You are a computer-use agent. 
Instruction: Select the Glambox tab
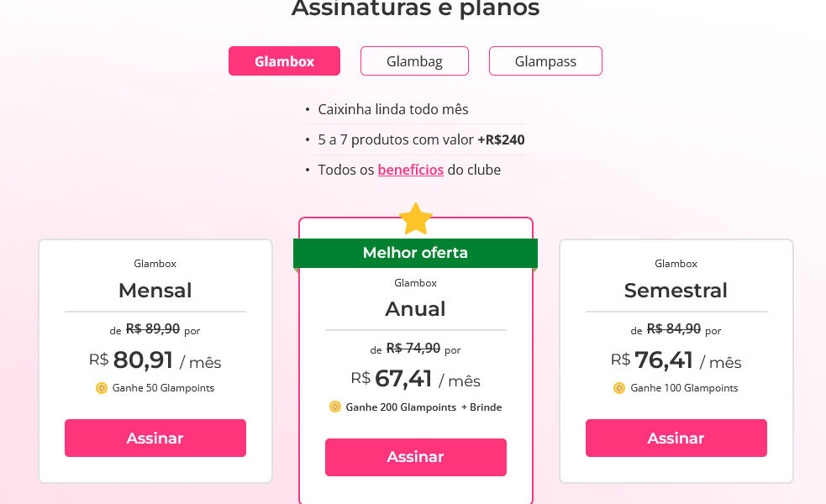285,61
